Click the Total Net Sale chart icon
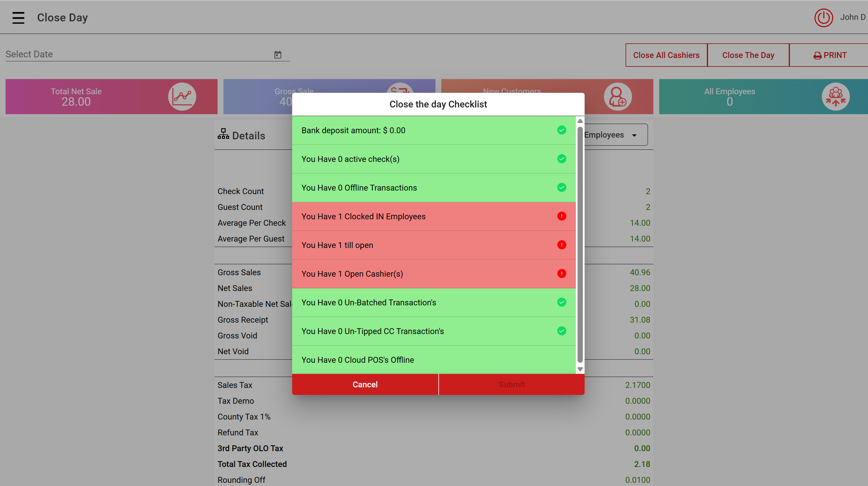 tap(182, 96)
